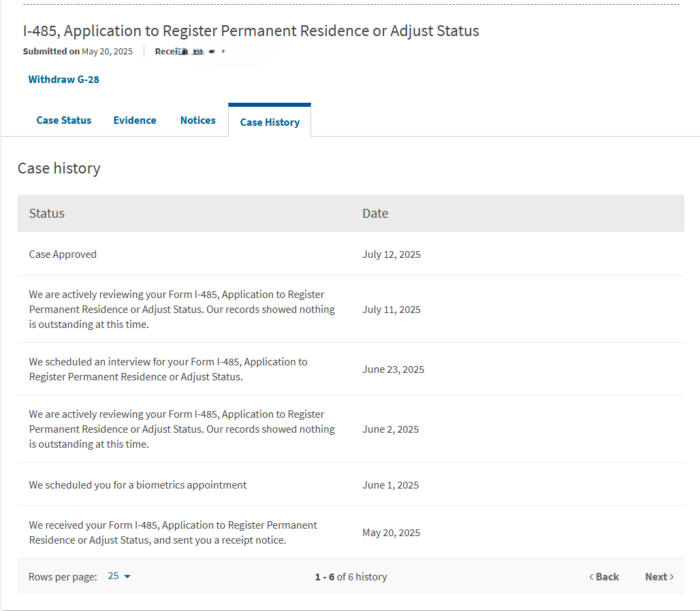700x611 pixels.
Task: Select the biometrics appointment status entry
Action: coord(138,485)
